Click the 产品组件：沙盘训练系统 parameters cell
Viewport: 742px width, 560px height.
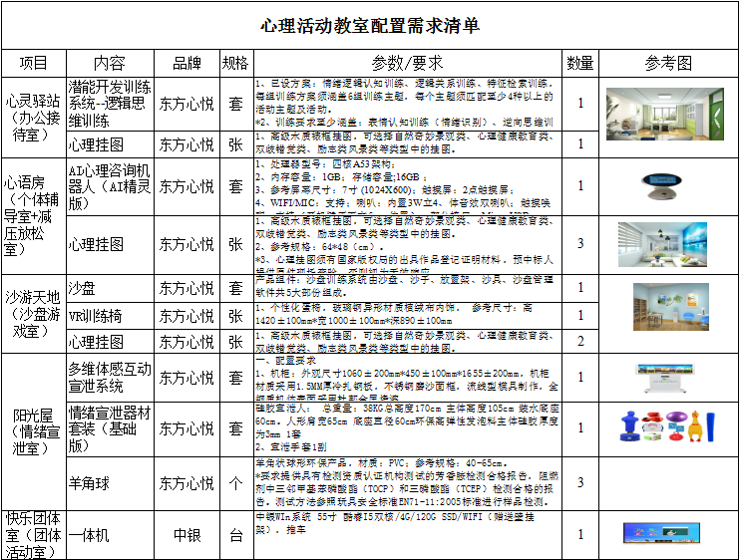coord(408,288)
